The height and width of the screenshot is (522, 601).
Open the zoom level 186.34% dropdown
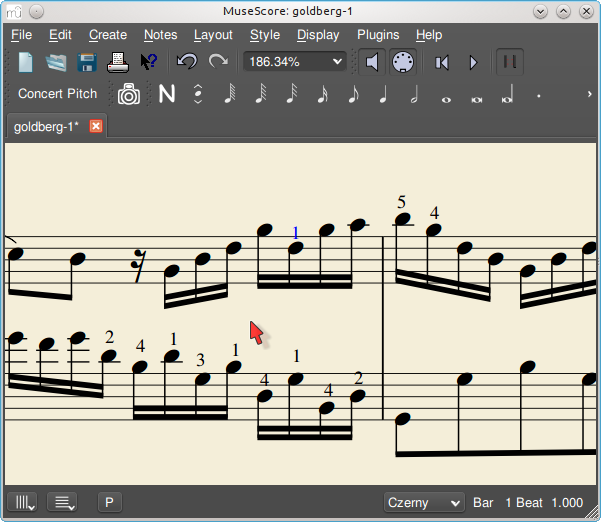point(294,62)
